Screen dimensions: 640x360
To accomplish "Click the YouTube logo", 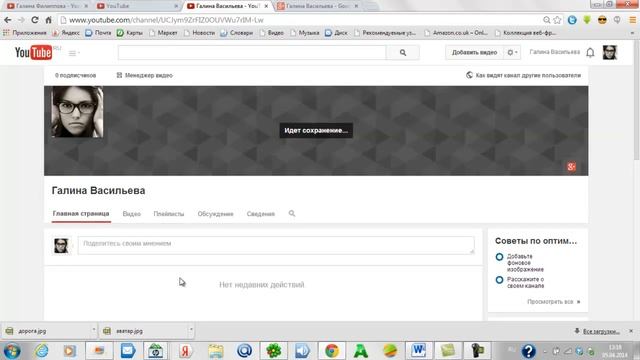I will coord(33,53).
